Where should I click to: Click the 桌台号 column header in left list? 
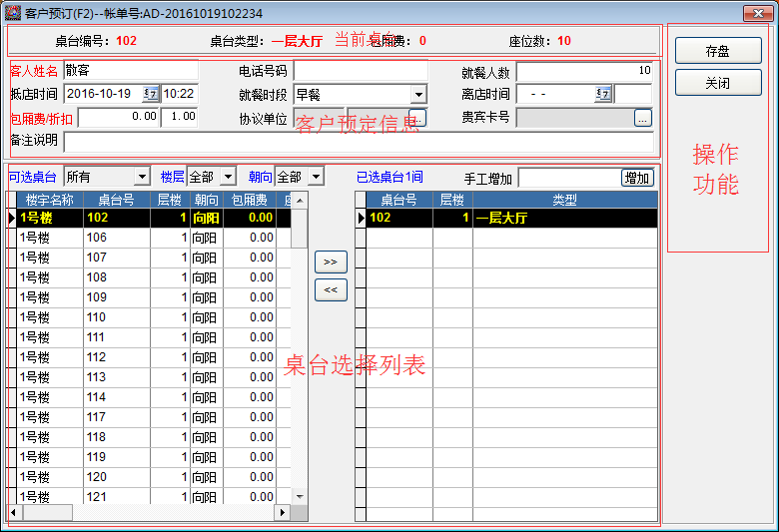tap(116, 200)
